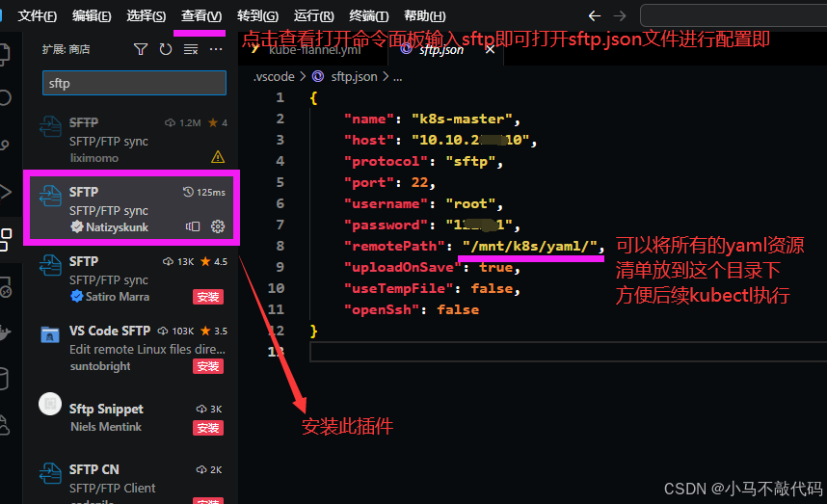
Task: Click the "k8s-master" name value
Action: [x=462, y=119]
